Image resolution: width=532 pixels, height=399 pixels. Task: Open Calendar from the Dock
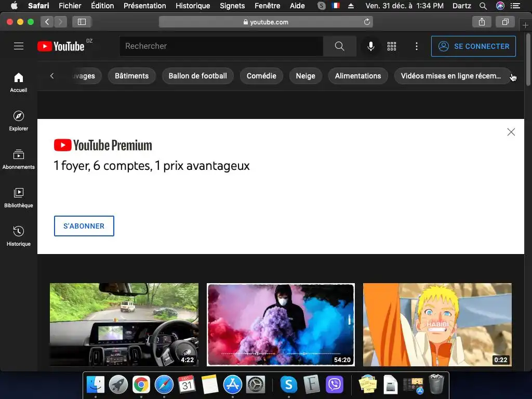tap(187, 384)
